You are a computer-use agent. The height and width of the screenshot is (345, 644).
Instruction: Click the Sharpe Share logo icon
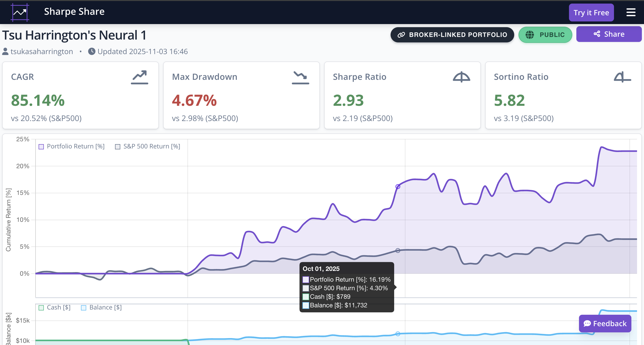tap(20, 12)
